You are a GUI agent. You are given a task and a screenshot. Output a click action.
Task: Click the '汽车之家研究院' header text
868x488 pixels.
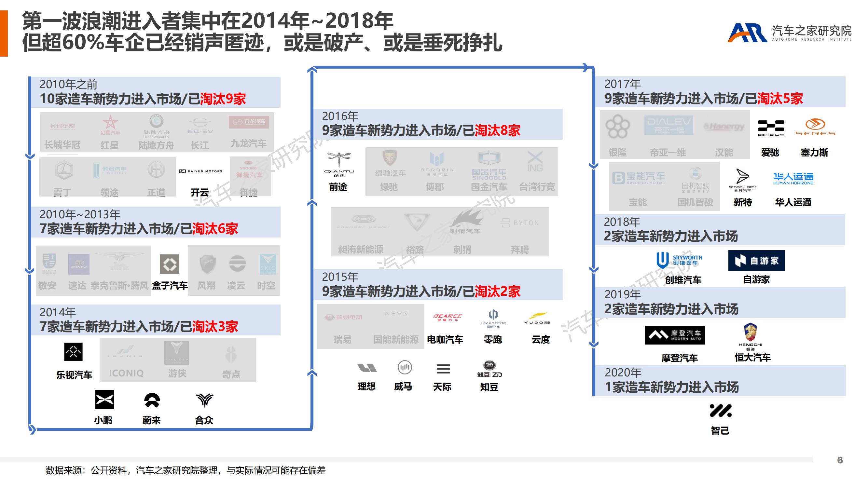pyautogui.click(x=812, y=31)
